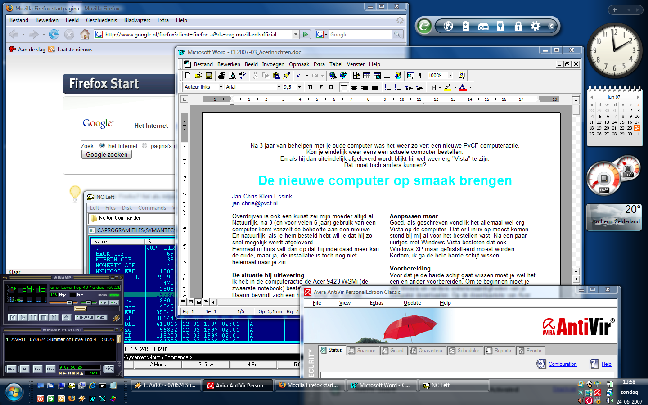Click the Justify alignment icon in Word

[x=375, y=87]
